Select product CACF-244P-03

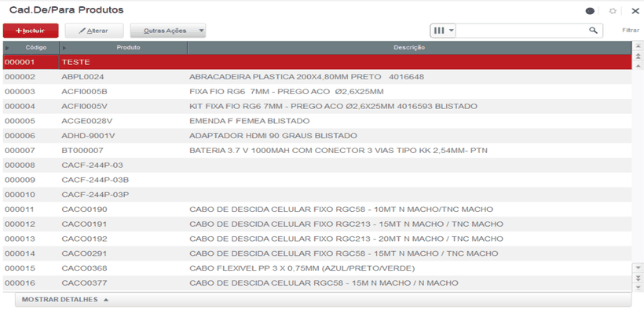(92, 166)
